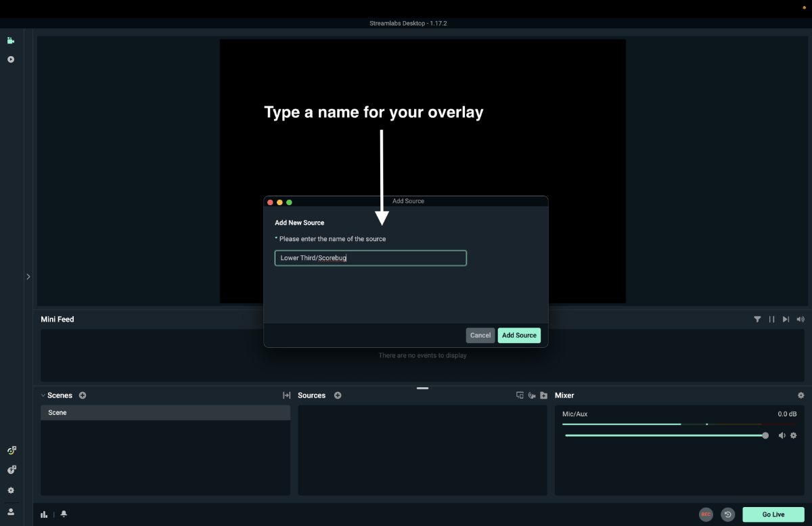Add a source folder via folder icon
This screenshot has width=812, height=526.
point(543,395)
